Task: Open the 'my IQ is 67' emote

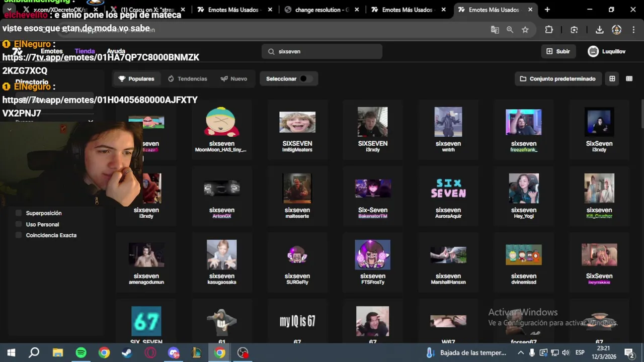Action: pos(297,322)
